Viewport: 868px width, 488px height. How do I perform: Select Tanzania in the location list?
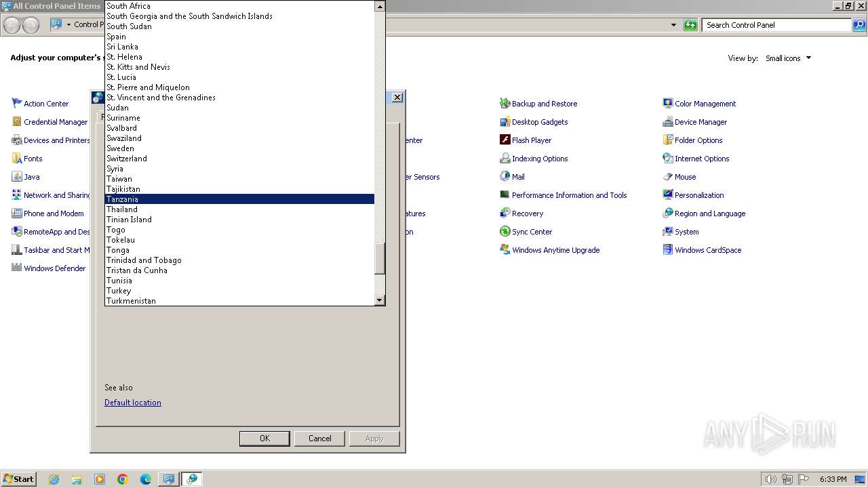[239, 199]
